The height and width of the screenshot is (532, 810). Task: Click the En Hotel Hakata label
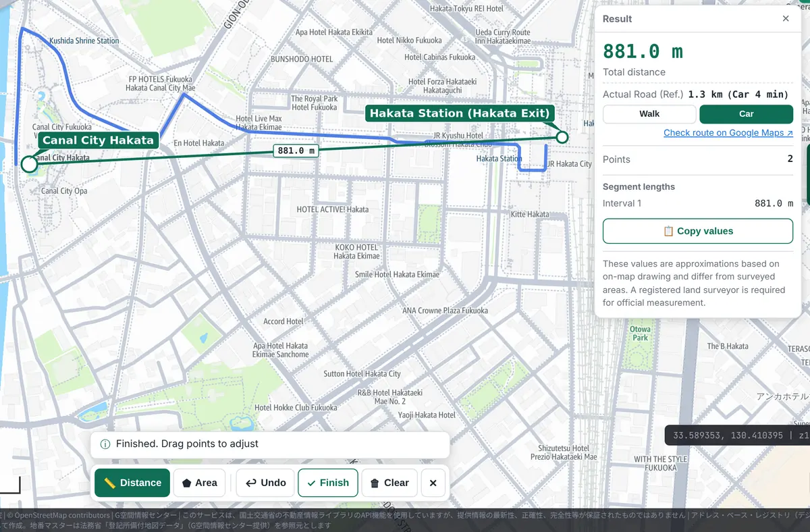198,143
